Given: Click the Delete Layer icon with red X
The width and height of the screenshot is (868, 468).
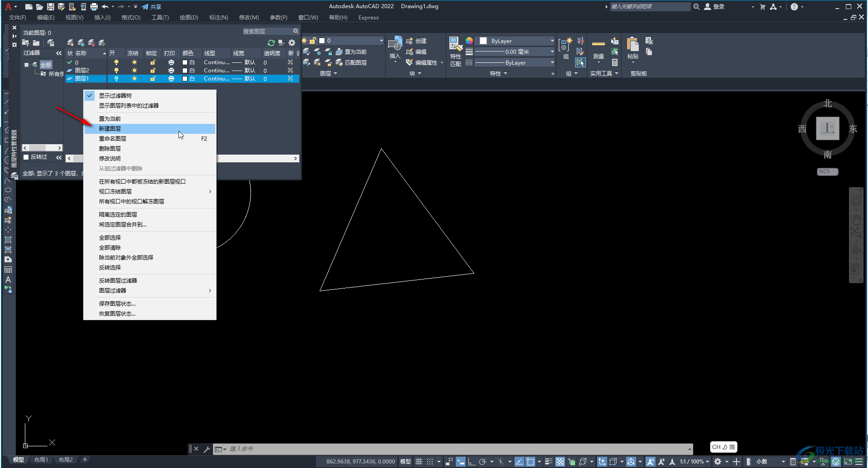Looking at the screenshot, I should point(91,43).
